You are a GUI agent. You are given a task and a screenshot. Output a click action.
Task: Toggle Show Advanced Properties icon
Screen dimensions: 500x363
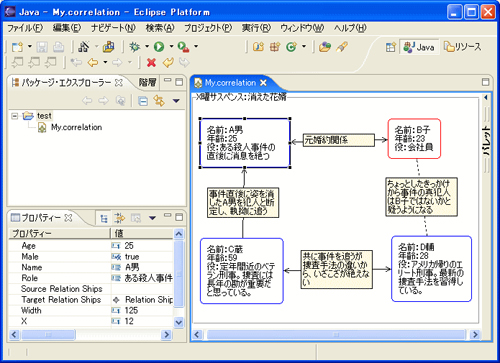click(119, 218)
